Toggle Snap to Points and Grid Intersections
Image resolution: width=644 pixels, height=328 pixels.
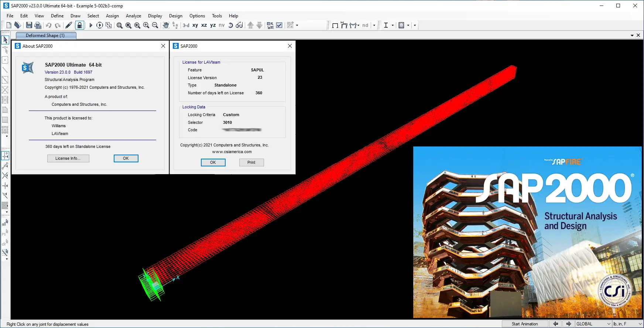click(5, 156)
